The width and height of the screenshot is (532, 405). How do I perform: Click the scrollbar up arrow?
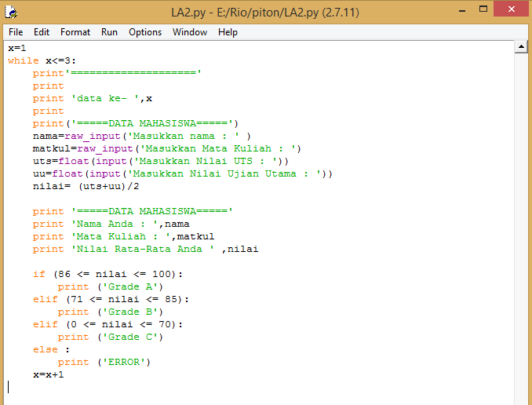tap(521, 47)
